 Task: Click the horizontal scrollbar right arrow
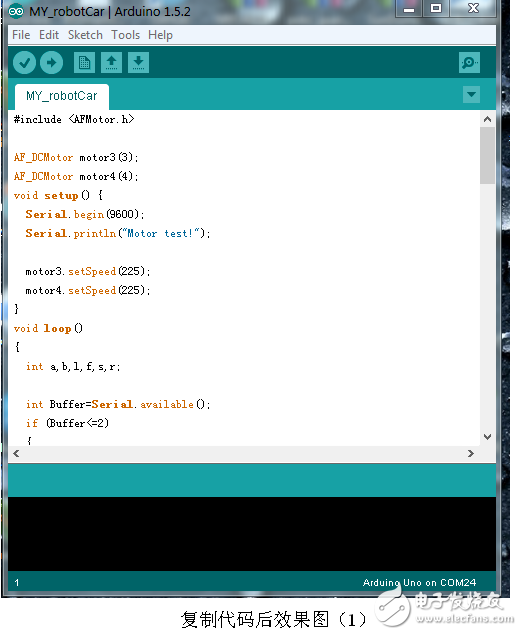pyautogui.click(x=471, y=454)
